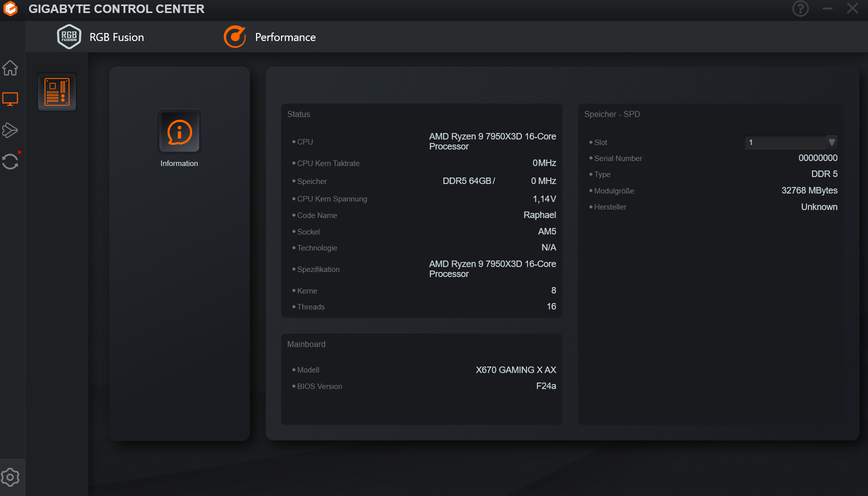The height and width of the screenshot is (496, 868).
Task: Click the 'Status' section heading
Action: [298, 114]
